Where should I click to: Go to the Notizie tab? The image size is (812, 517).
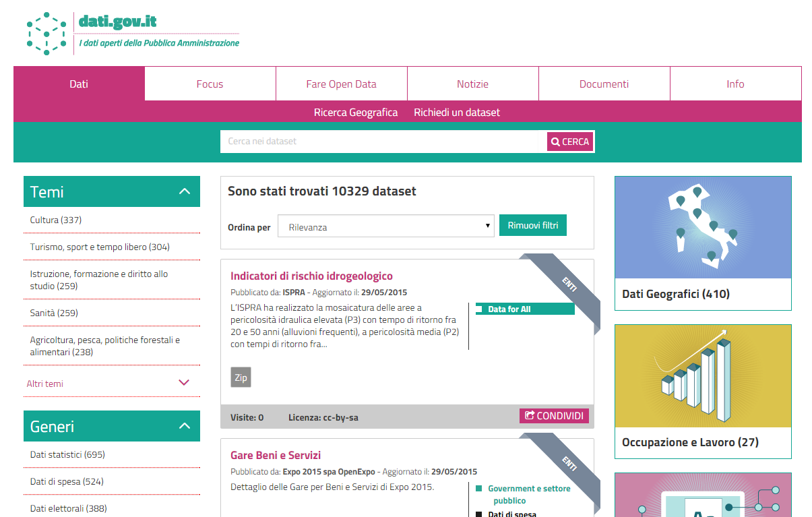point(473,84)
